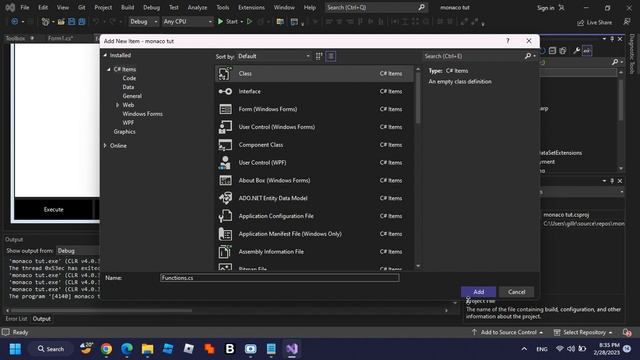The image size is (640, 360).
Task: Open the Build menu
Action: pyautogui.click(x=127, y=7)
